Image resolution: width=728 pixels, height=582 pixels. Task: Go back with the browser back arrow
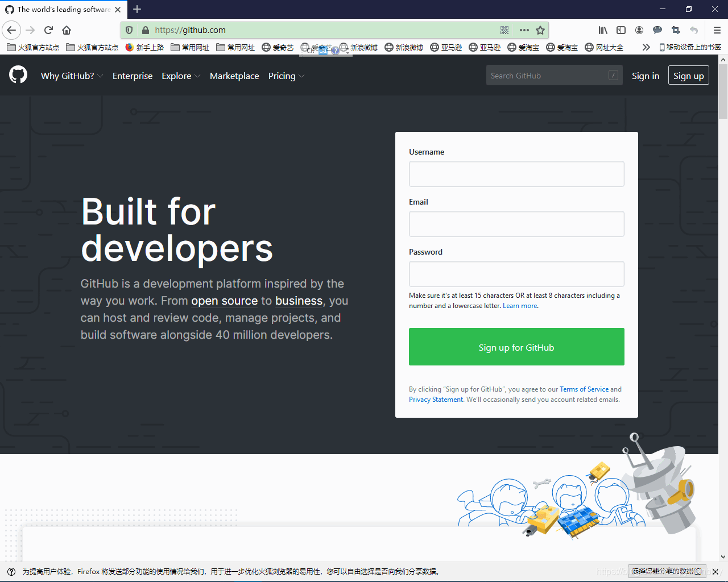(11, 30)
